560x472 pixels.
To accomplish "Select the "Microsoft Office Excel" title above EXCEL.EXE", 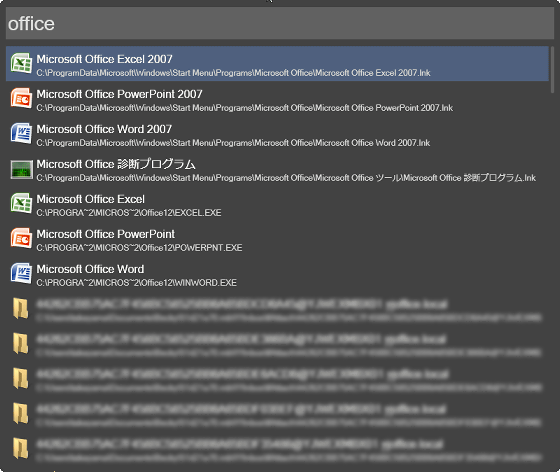I will click(x=90, y=199).
